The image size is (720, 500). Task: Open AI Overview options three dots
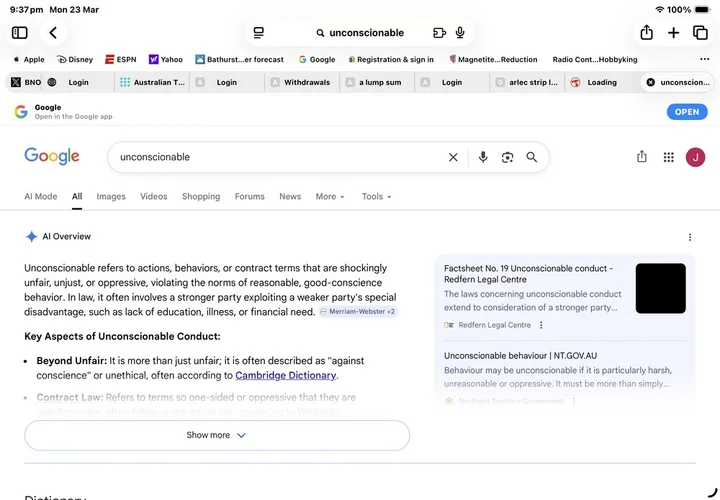coord(689,237)
